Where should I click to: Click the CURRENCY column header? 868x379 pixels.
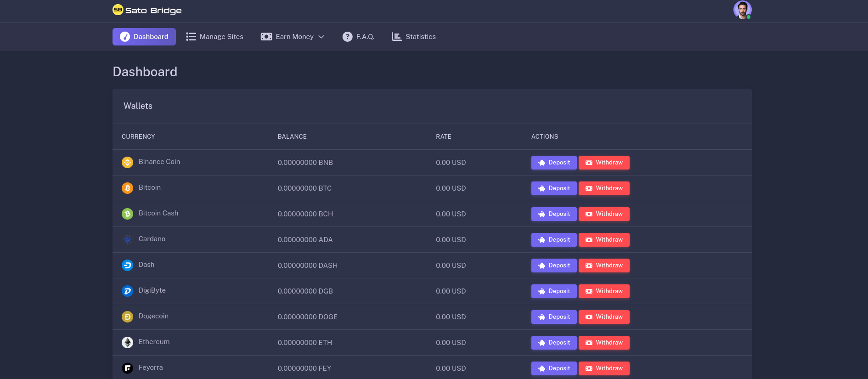(x=138, y=136)
